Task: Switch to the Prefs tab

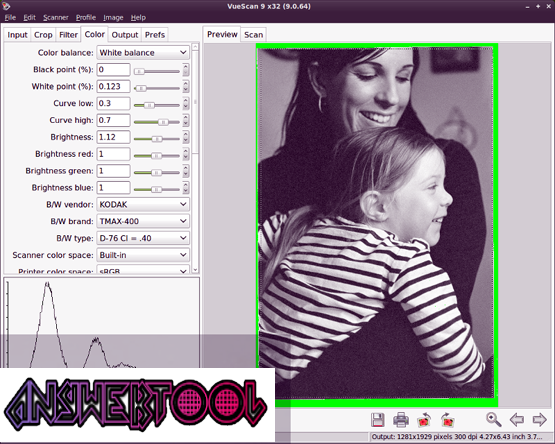Action: (155, 35)
